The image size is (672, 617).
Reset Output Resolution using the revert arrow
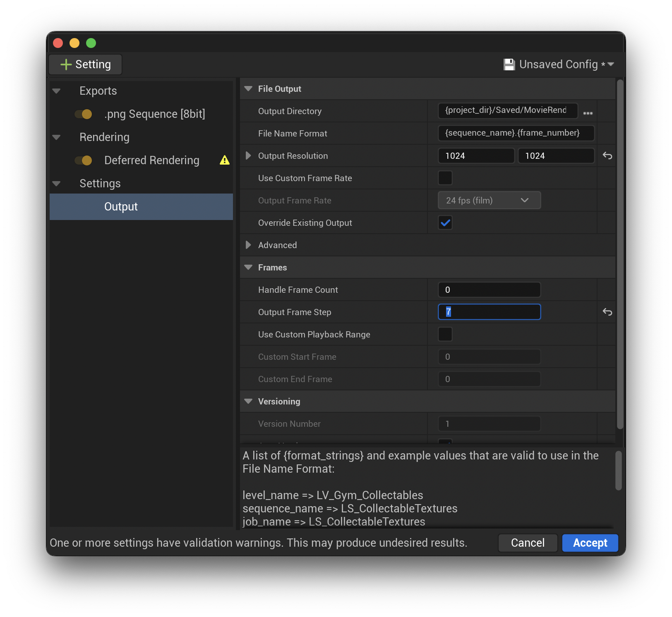click(607, 155)
